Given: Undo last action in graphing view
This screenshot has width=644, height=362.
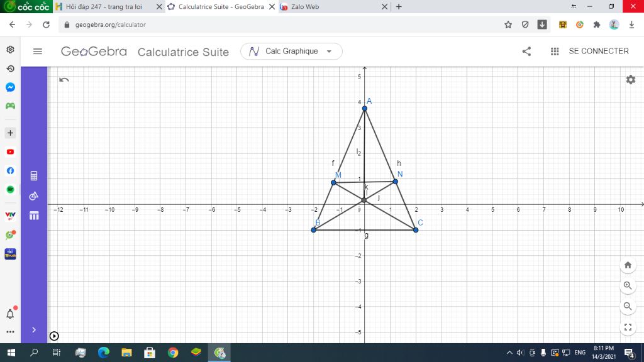Looking at the screenshot, I should (x=64, y=80).
